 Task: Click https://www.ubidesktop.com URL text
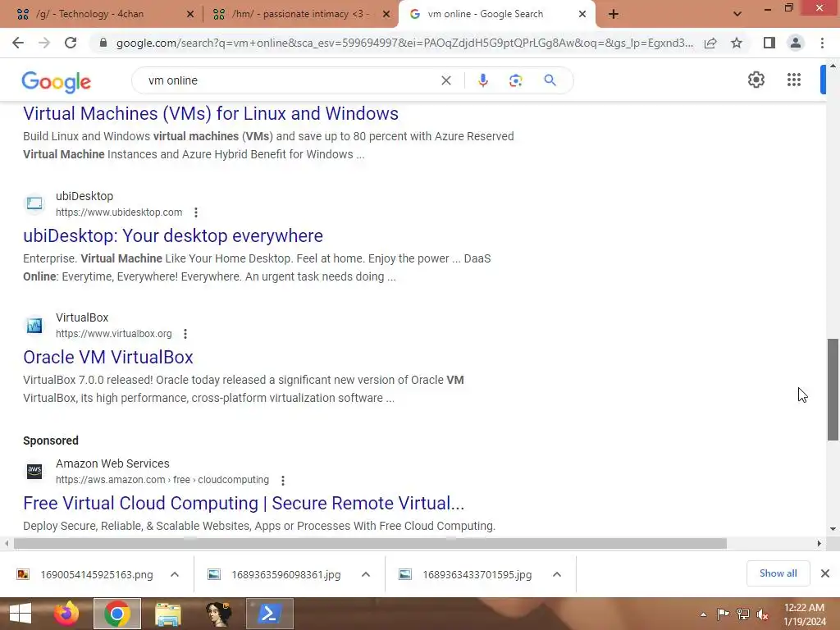click(x=119, y=212)
